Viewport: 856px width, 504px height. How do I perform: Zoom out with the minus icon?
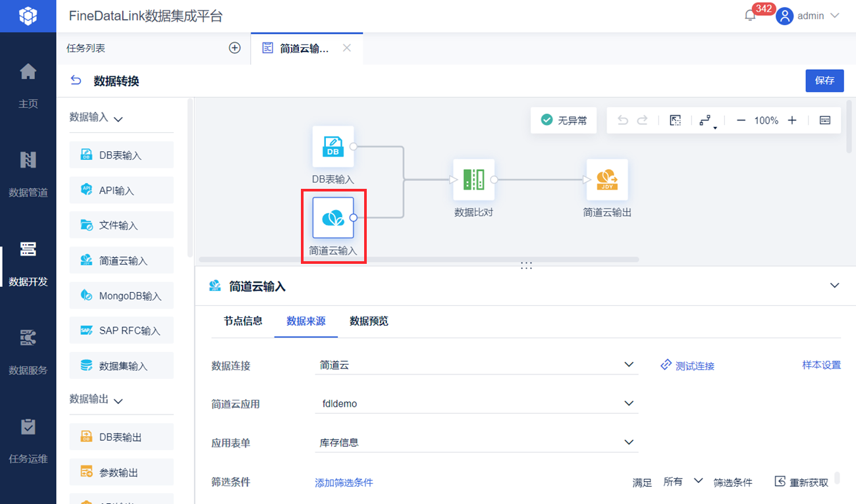pos(741,120)
